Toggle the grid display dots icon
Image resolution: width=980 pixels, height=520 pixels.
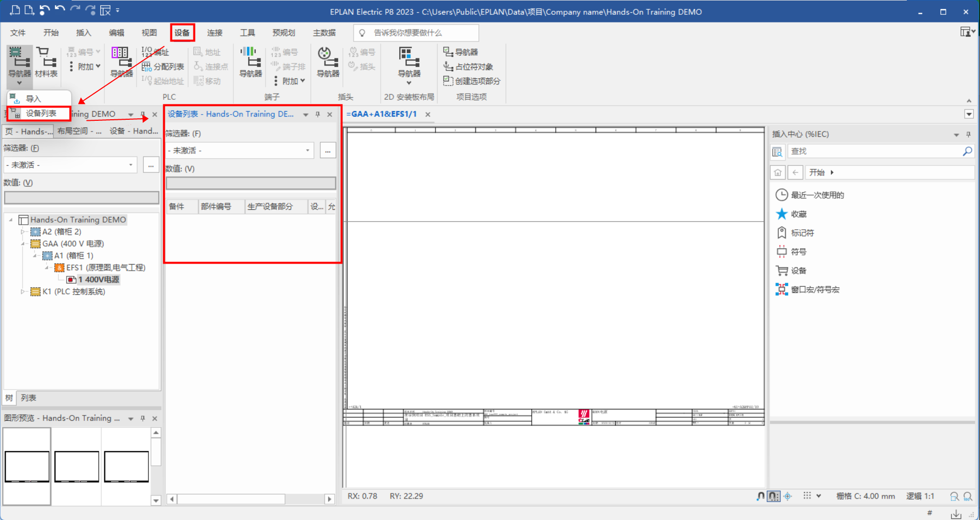(x=807, y=496)
